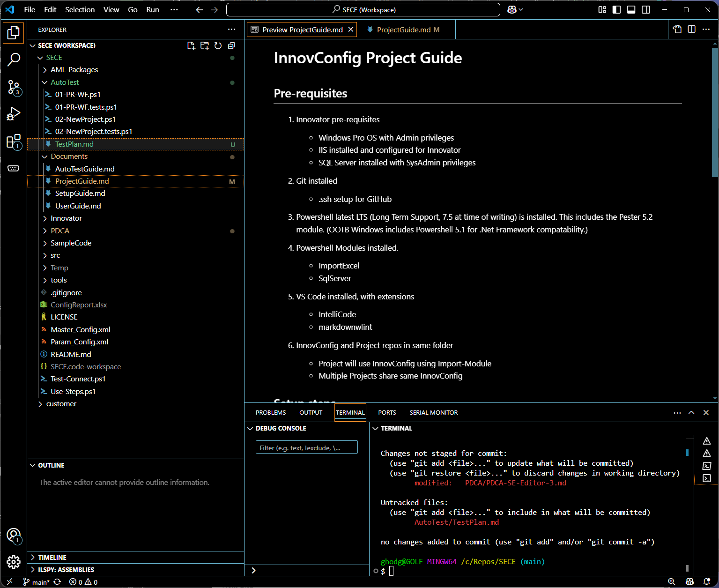719x588 pixels.
Task: Refresh the explorer tree
Action: pos(218,45)
